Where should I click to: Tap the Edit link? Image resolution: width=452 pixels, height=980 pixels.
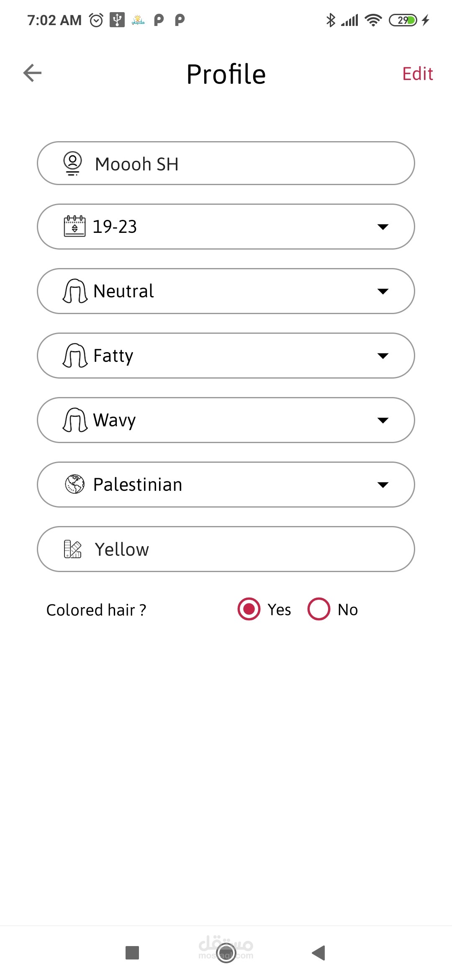click(417, 74)
